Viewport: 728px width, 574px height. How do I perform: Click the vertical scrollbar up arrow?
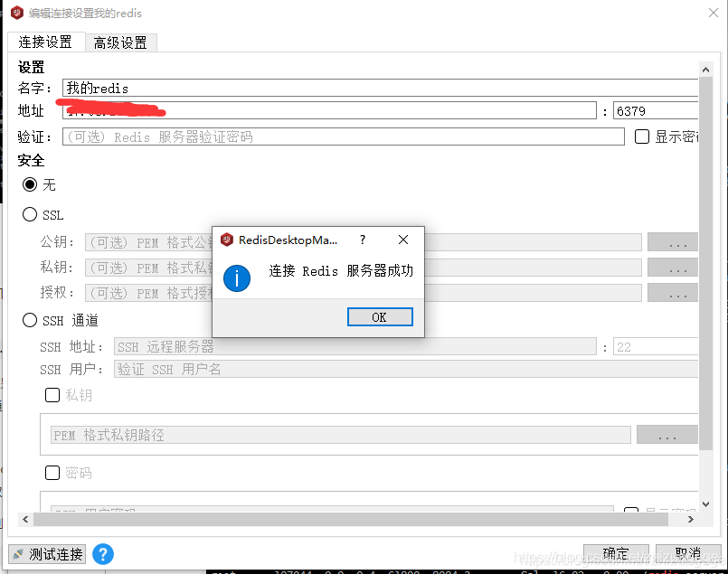705,70
